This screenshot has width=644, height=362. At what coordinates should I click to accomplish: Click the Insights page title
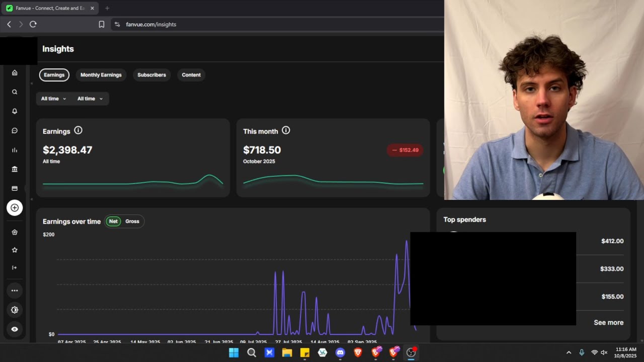[x=58, y=49]
